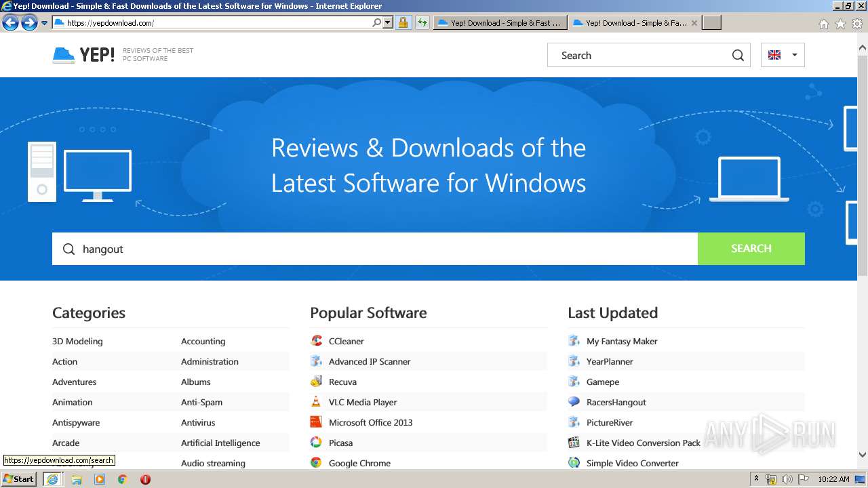Click the Forward browser button
Image resolution: width=868 pixels, height=488 pixels.
29,23
